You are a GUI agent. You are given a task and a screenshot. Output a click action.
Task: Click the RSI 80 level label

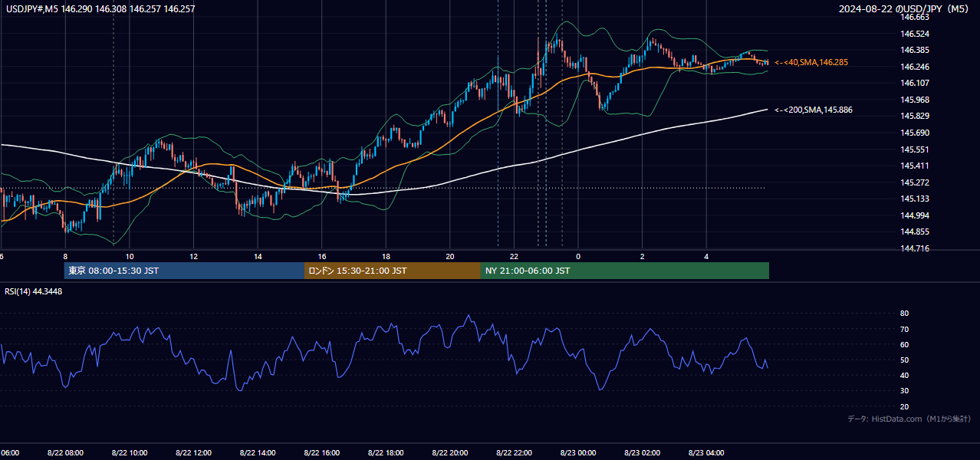(x=904, y=314)
